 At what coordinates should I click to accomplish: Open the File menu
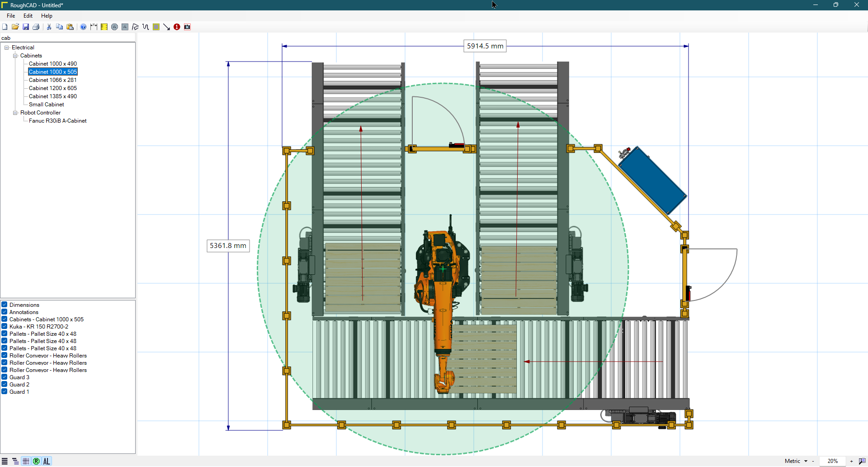11,16
